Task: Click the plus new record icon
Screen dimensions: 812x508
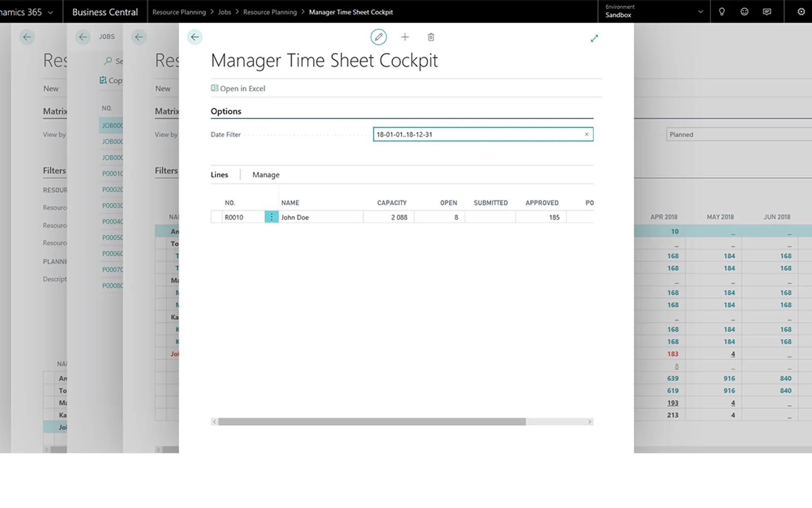Action: pos(405,37)
